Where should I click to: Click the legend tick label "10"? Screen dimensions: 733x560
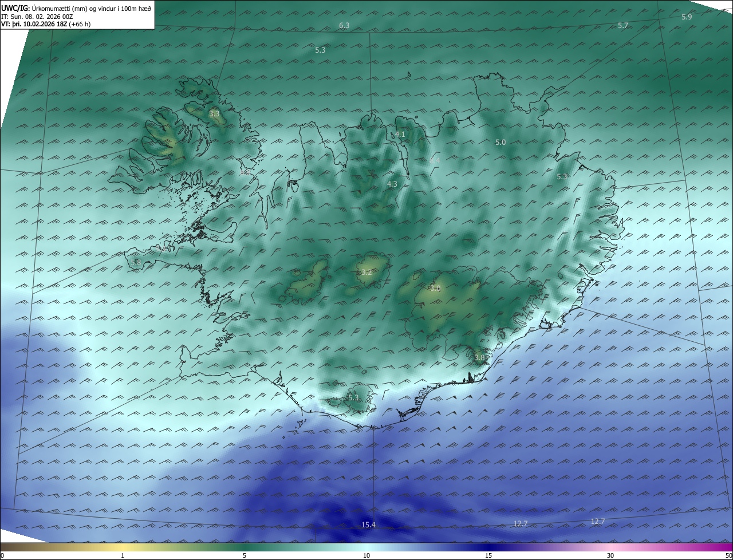[x=366, y=555]
